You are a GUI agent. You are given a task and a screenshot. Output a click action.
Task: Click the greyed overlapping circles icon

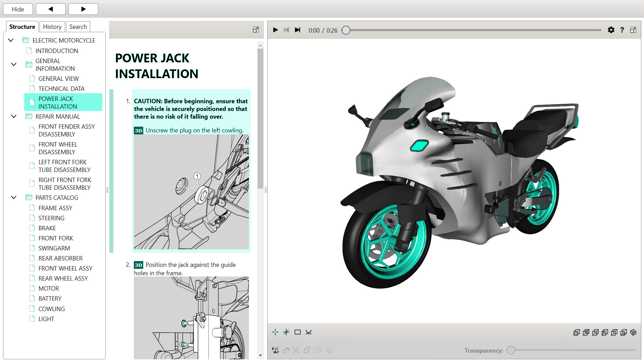point(329,350)
